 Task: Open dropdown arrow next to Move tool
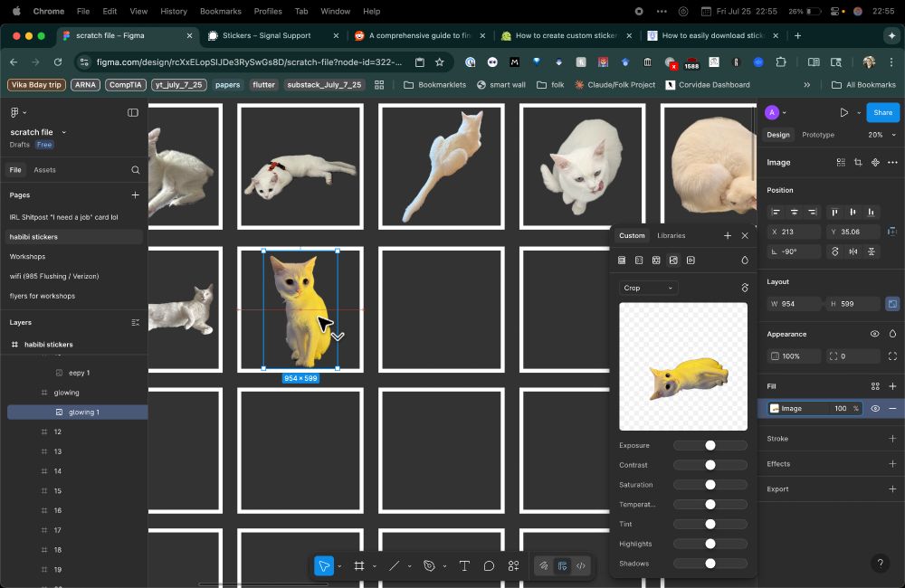(339, 566)
